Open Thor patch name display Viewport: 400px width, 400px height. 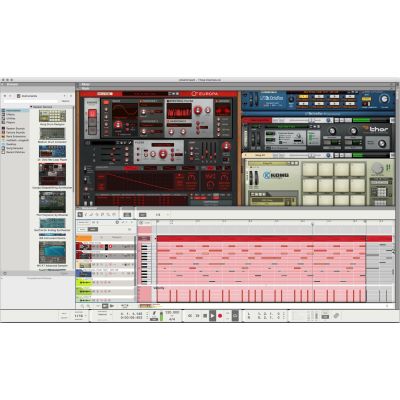coord(286,127)
